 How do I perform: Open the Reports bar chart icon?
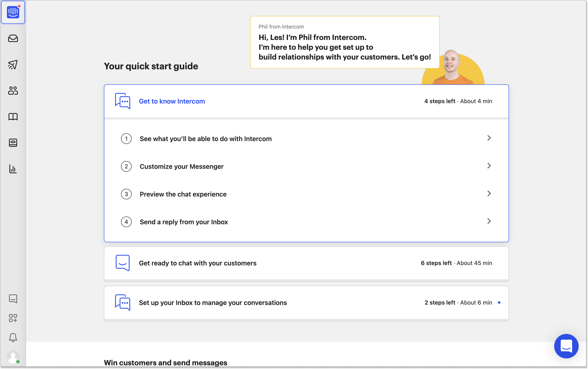13,169
